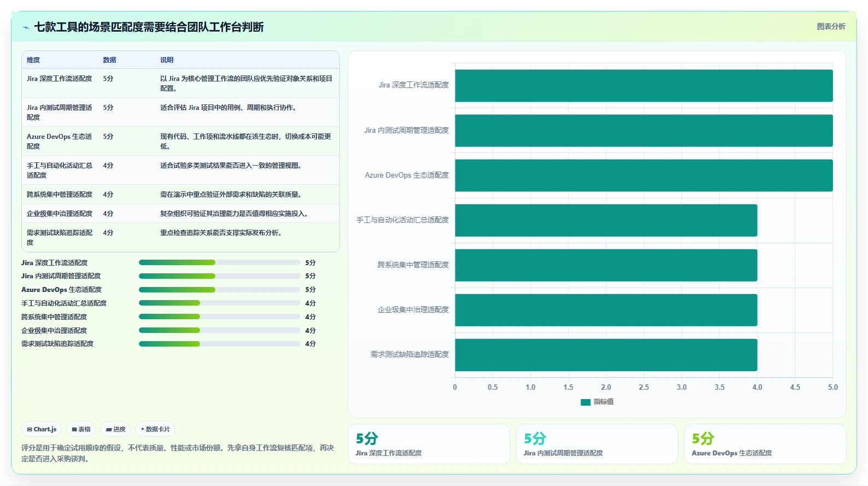The width and height of the screenshot is (868, 486).
Task: Click table cell 跨系统集中管理适配度
Action: tap(60, 195)
